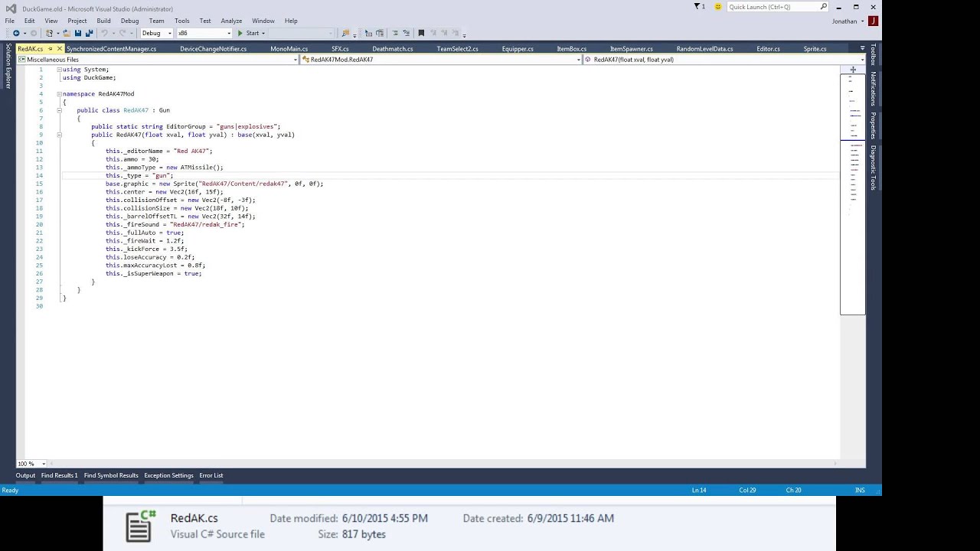Viewport: 980px width, 551px height.
Task: Open the Find Symbol Results tab
Action: point(111,475)
